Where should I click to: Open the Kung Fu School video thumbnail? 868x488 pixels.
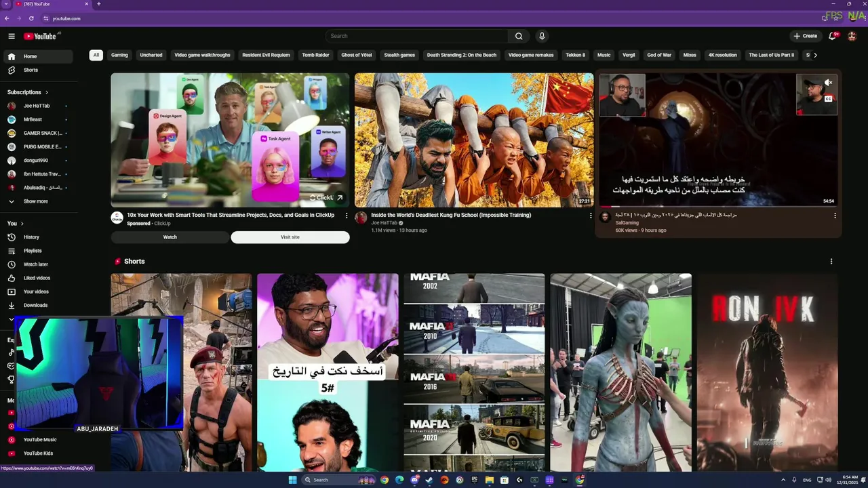[474, 140]
